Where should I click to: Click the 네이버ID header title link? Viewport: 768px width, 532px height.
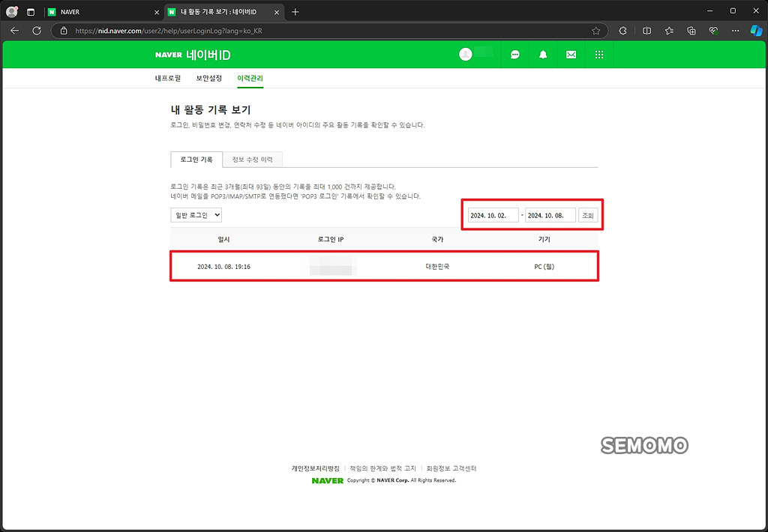tap(208, 55)
